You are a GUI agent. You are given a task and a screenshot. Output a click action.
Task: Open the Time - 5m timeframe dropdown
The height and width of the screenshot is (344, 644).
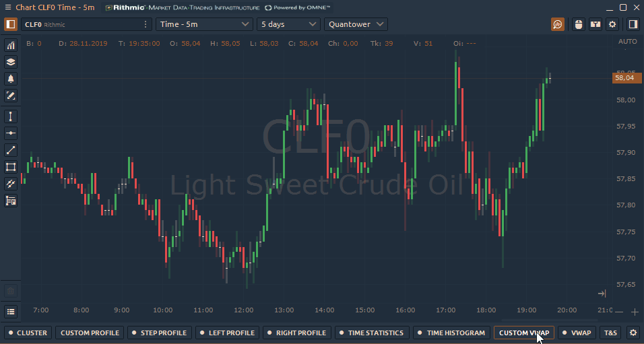(204, 24)
